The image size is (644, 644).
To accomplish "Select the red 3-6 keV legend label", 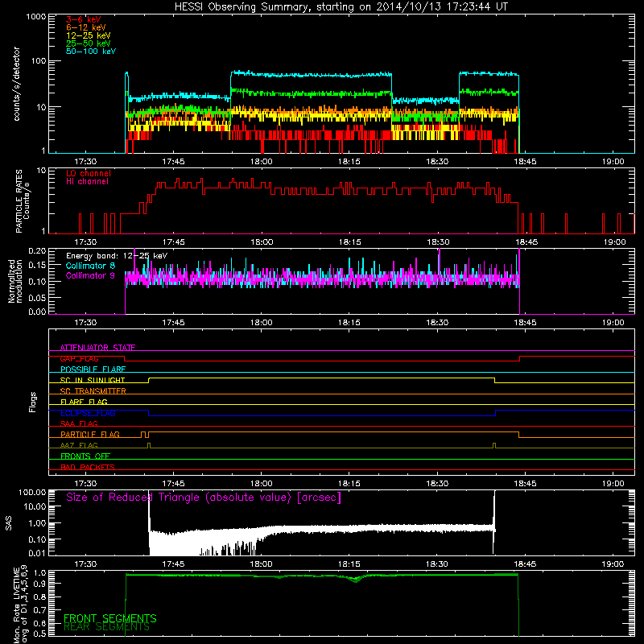I will coord(84,19).
